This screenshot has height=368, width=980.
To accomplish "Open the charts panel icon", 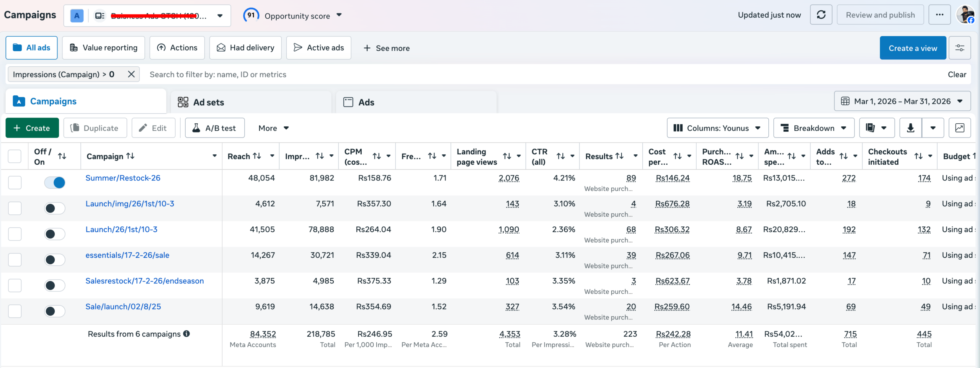I will (960, 128).
